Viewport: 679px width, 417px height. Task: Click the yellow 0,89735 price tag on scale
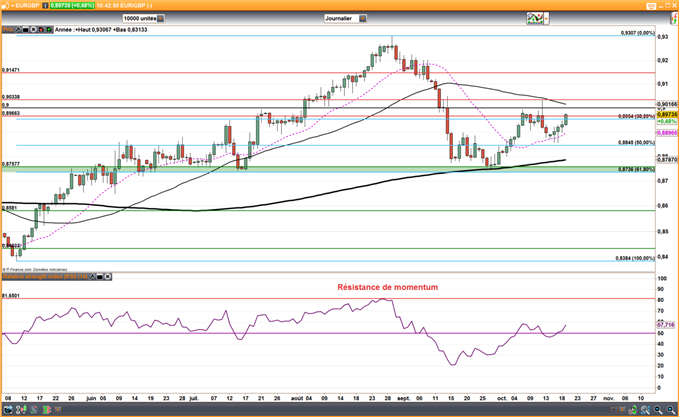tap(667, 114)
